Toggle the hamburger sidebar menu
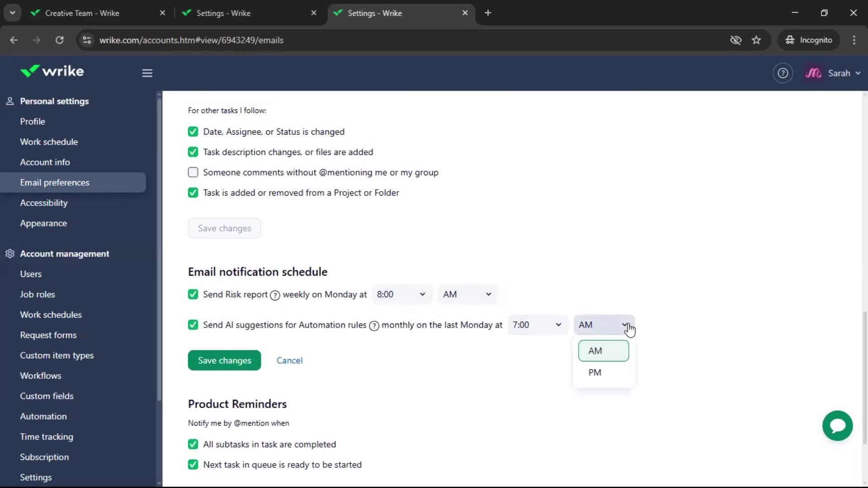The width and height of the screenshot is (868, 488). click(147, 73)
